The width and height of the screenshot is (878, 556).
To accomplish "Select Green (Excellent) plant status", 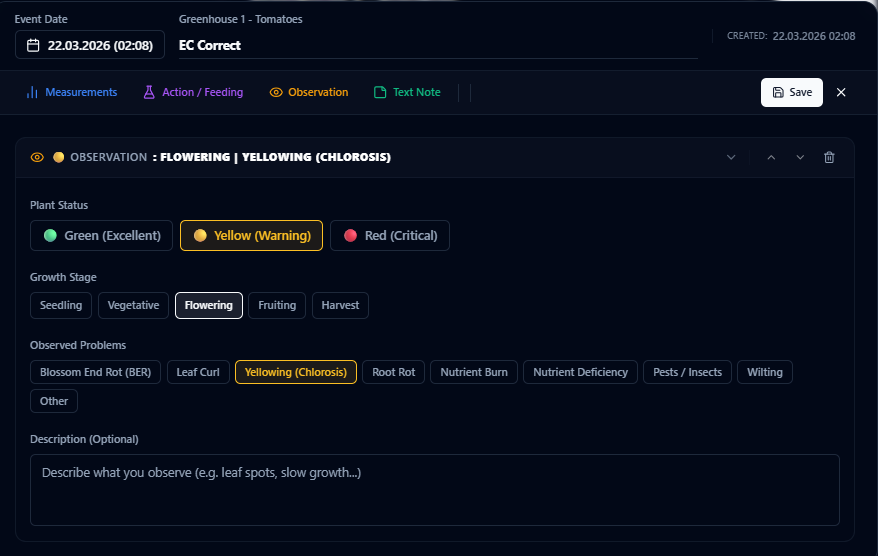I will point(101,236).
